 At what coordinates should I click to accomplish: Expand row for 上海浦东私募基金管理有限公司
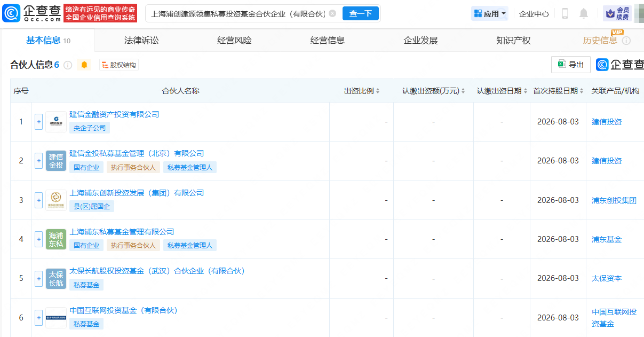coord(38,239)
